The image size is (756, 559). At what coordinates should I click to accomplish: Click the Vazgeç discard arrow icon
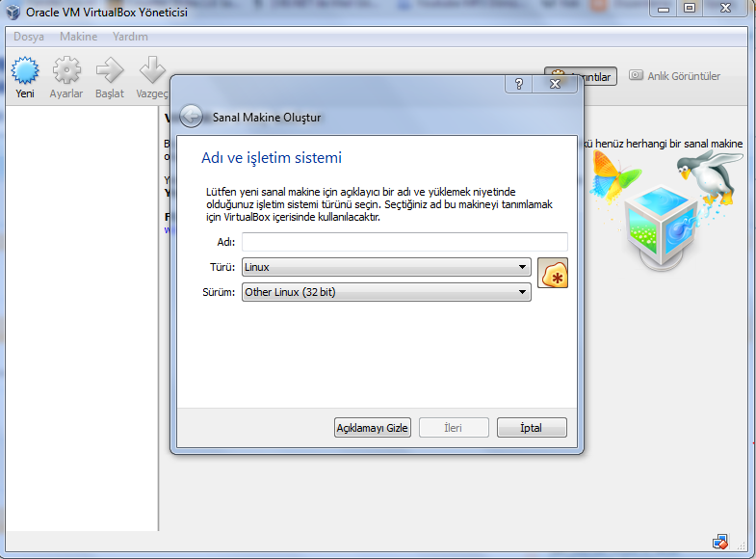tap(152, 77)
